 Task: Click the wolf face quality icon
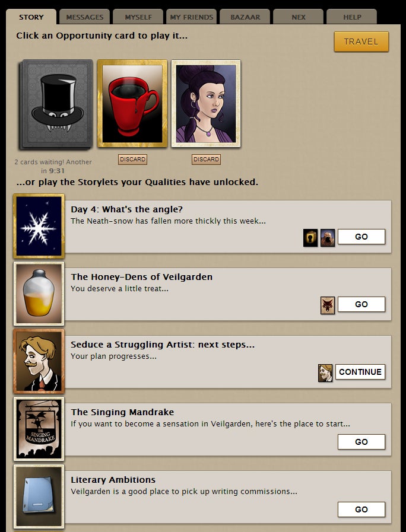(328, 305)
